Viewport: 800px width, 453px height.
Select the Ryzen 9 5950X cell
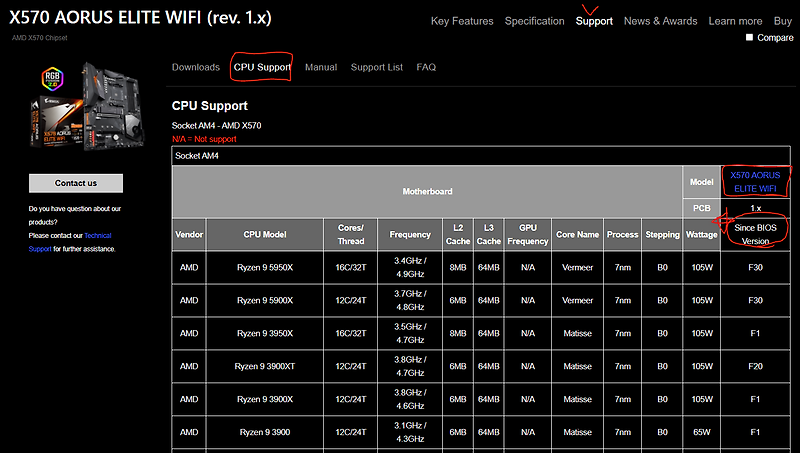click(x=265, y=267)
